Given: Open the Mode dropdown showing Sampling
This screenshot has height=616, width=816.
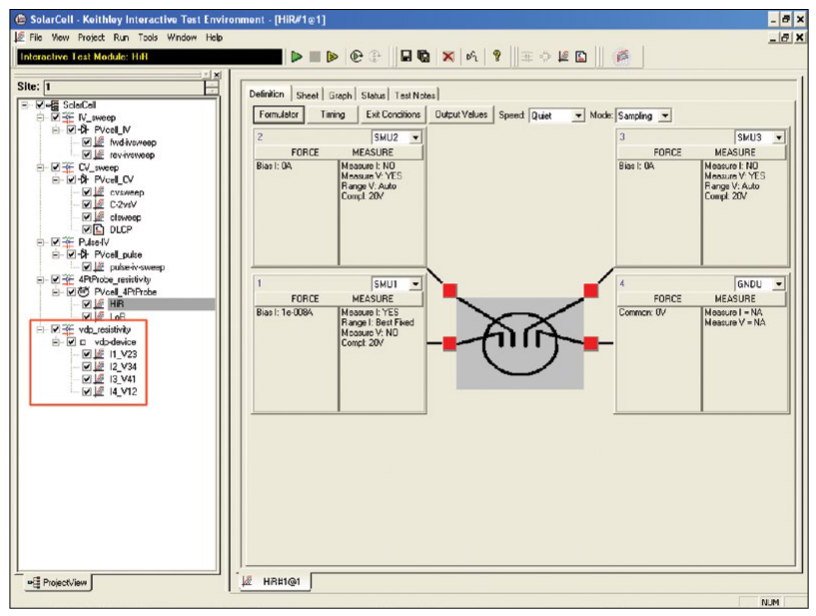Looking at the screenshot, I should 665,116.
